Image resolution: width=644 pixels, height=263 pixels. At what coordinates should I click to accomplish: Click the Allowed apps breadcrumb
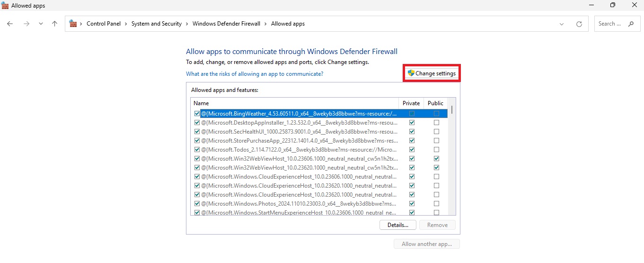pyautogui.click(x=288, y=24)
